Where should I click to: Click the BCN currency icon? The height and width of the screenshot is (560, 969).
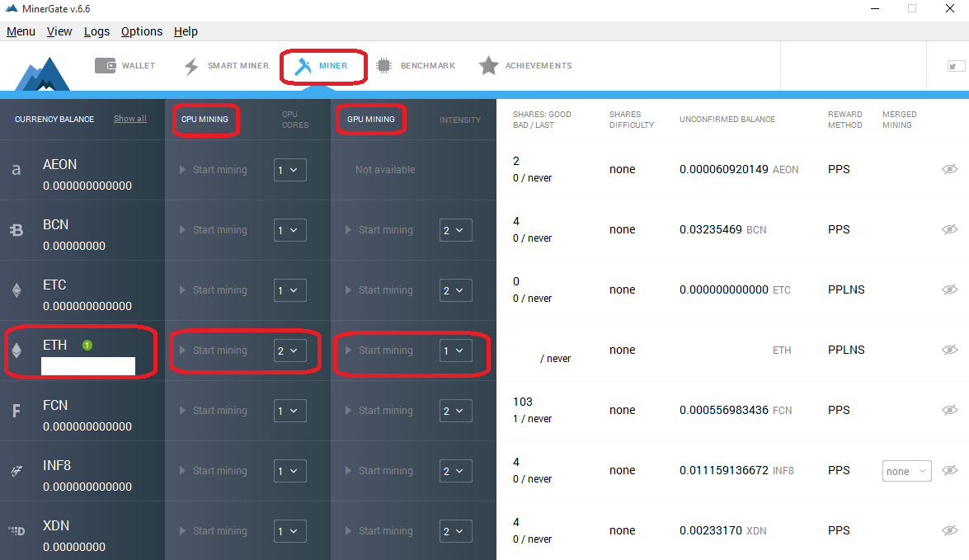(x=16, y=230)
